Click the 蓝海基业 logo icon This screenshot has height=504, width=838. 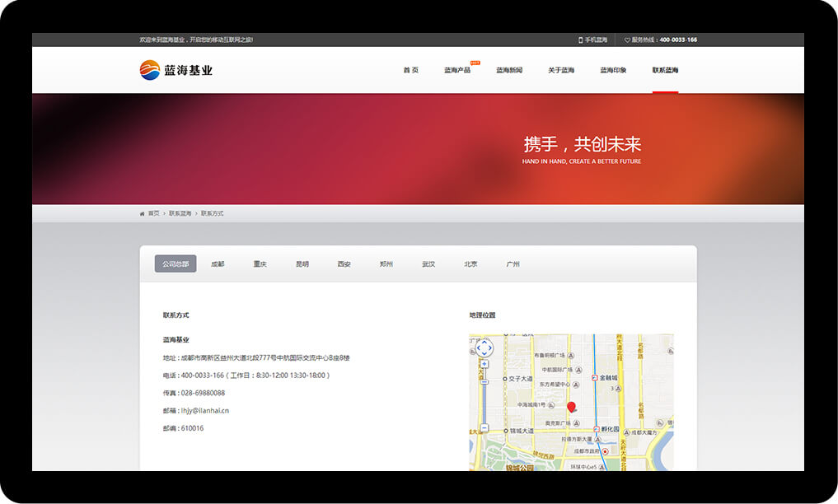click(x=150, y=70)
